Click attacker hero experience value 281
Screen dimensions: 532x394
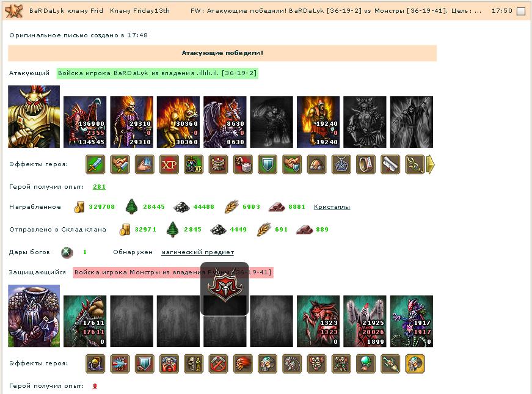(x=99, y=187)
